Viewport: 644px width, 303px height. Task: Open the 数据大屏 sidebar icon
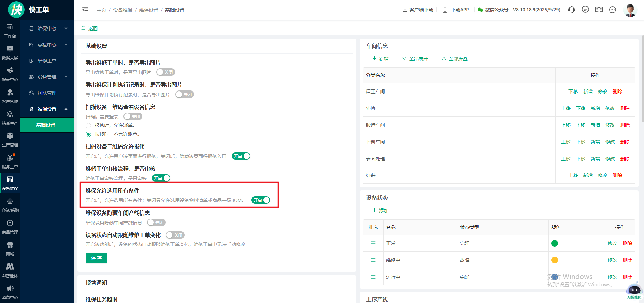pyautogui.click(x=10, y=52)
